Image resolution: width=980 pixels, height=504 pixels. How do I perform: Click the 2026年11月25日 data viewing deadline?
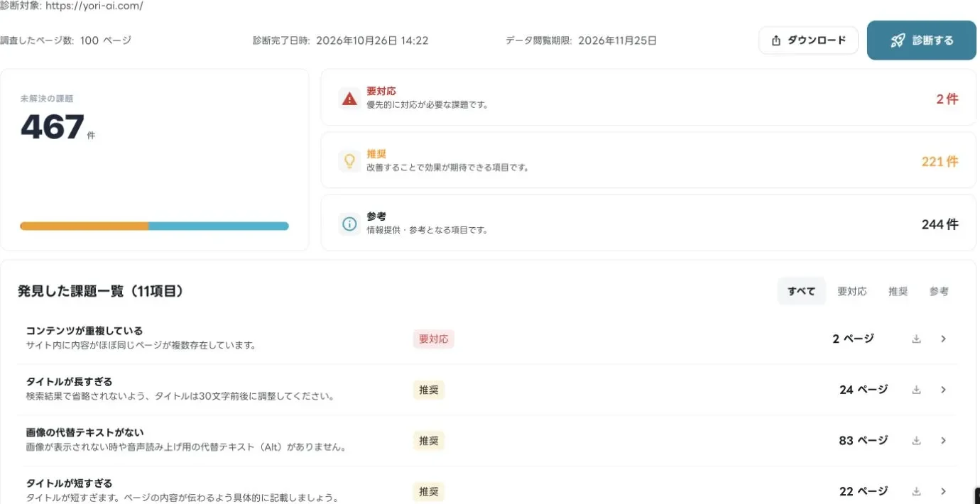[x=617, y=40]
